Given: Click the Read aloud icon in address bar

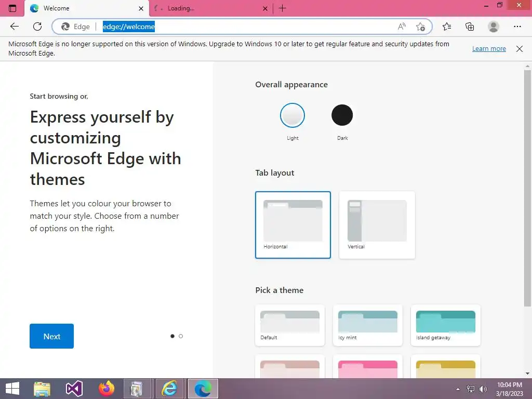Looking at the screenshot, I should (402, 26).
